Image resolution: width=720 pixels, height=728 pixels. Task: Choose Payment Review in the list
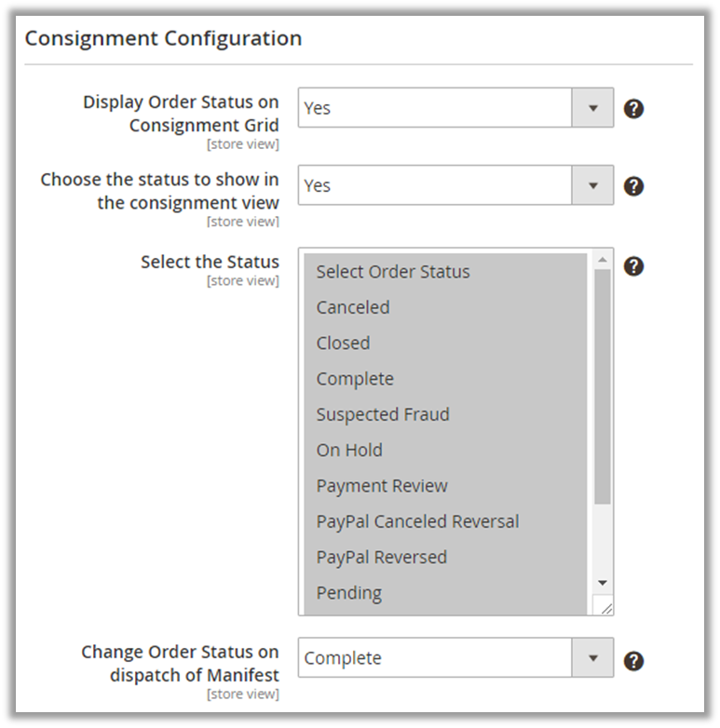(x=382, y=486)
